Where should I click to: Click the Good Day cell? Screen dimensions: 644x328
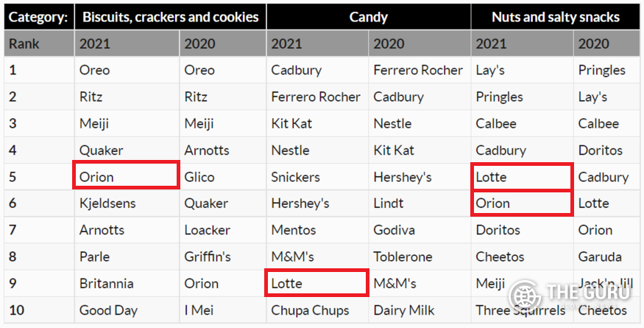click(127, 310)
